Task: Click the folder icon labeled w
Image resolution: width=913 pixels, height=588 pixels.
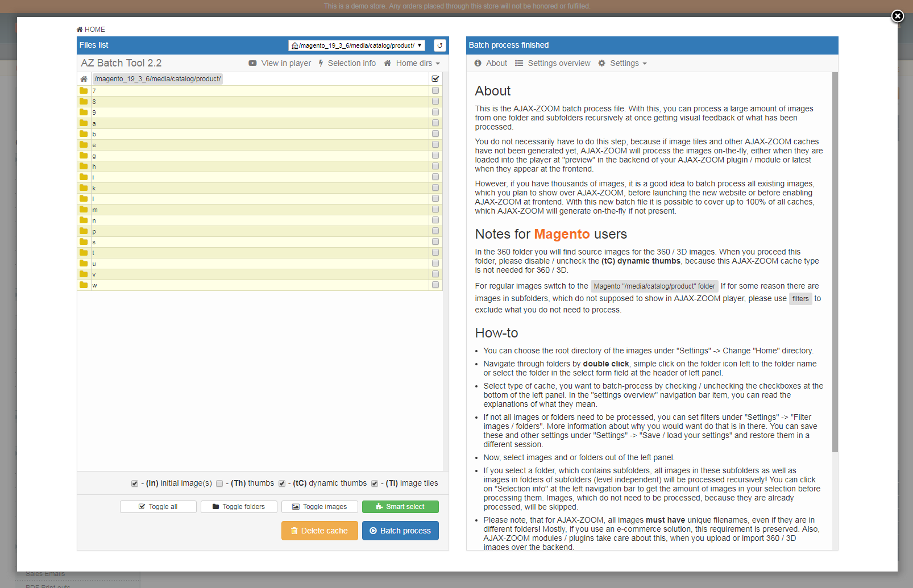Action: pos(84,285)
